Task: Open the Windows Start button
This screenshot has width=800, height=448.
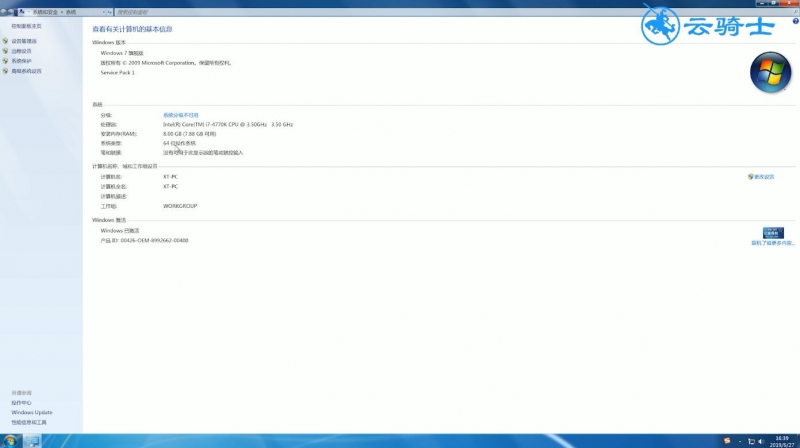Action: pyautogui.click(x=10, y=441)
